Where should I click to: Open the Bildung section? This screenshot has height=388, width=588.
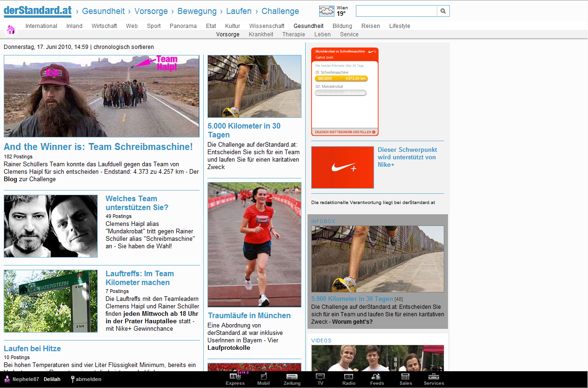[342, 26]
